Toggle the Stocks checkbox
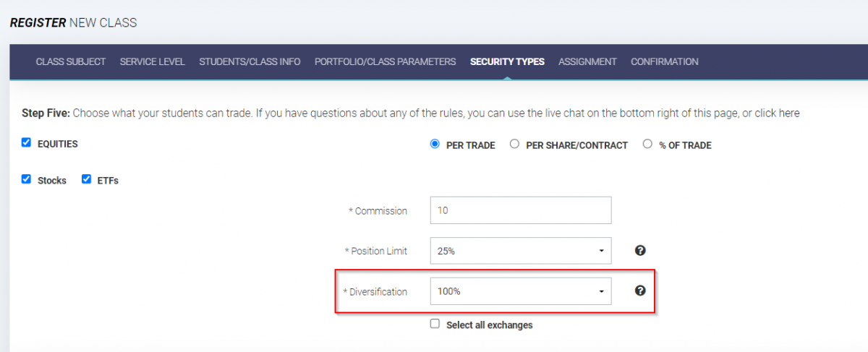Screen dimensions: 868x352 click(x=27, y=179)
